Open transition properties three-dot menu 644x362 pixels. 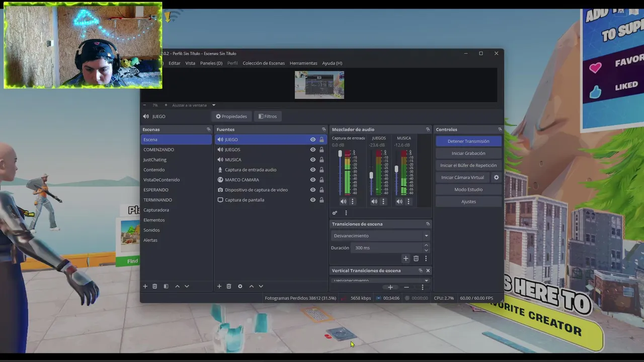426,258
